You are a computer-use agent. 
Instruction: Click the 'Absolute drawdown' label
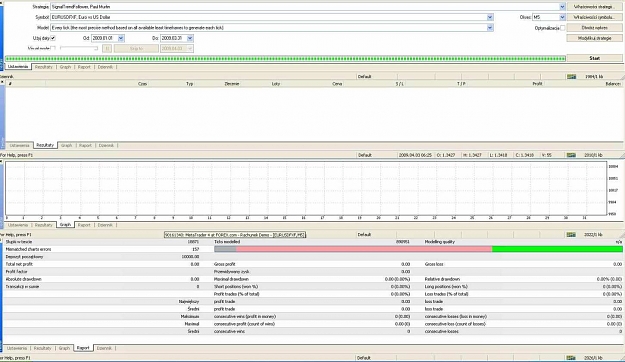click(x=23, y=279)
